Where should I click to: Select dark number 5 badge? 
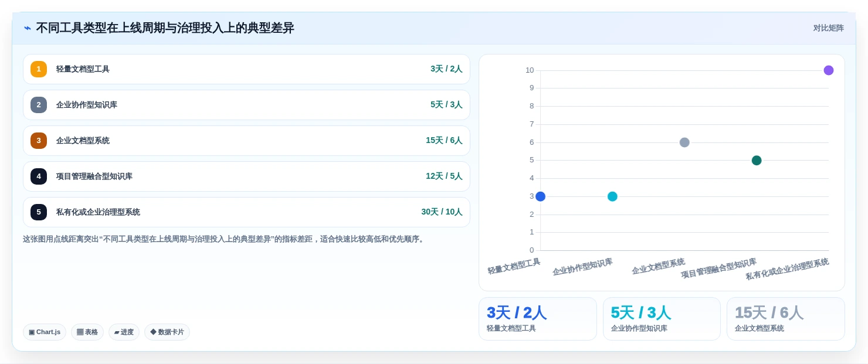tap(39, 212)
